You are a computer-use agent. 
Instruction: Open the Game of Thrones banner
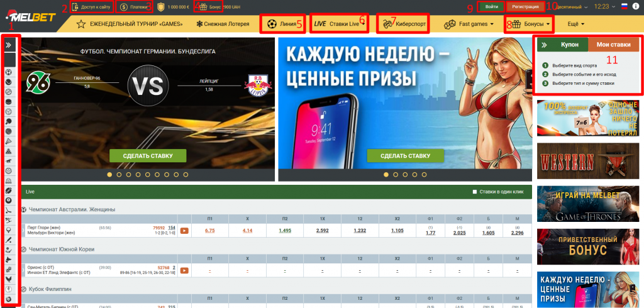coord(588,204)
